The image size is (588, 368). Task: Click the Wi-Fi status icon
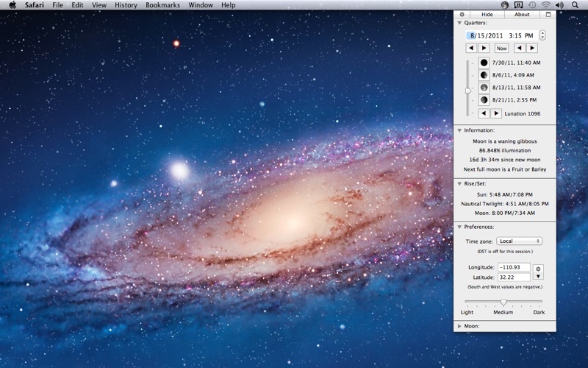tap(545, 5)
